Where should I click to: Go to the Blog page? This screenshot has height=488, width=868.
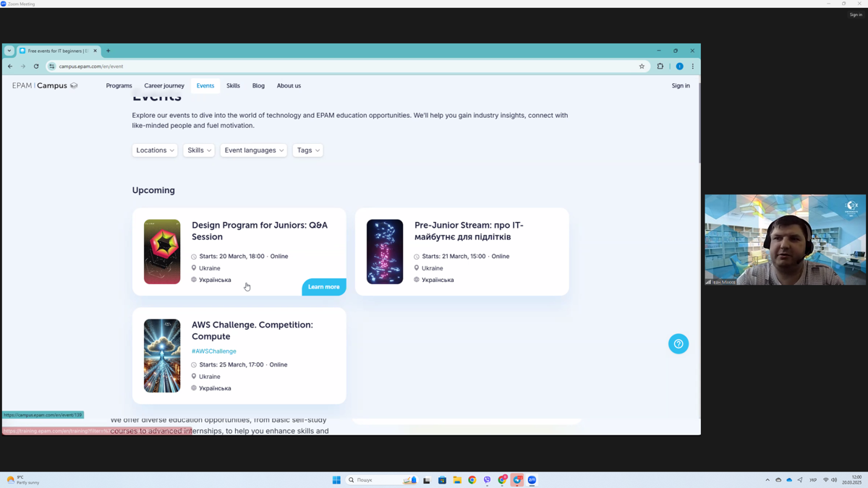click(258, 86)
